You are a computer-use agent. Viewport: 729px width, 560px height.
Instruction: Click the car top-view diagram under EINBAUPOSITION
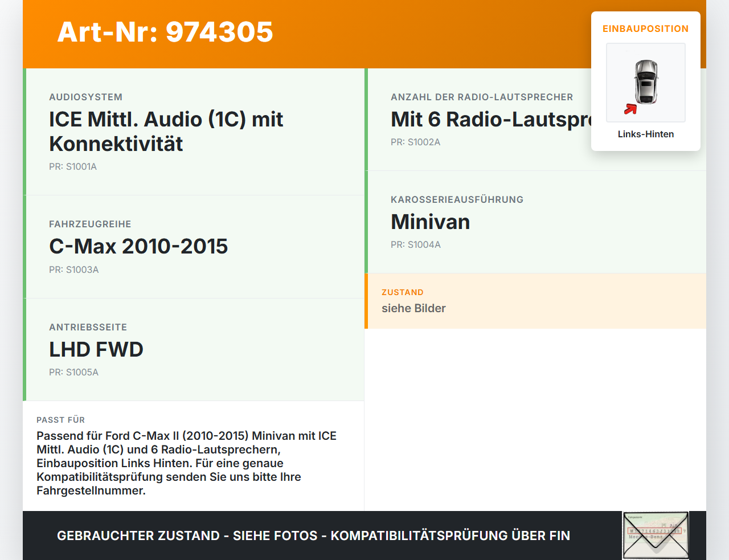(645, 83)
